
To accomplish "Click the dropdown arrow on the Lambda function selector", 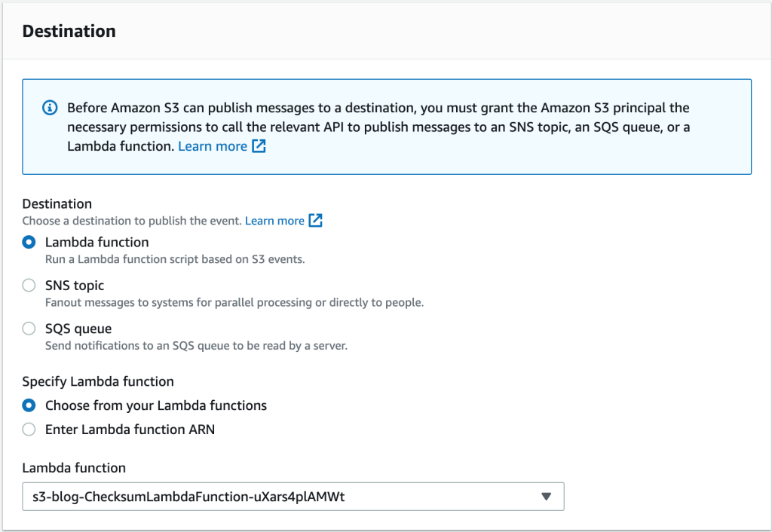I will tap(547, 496).
